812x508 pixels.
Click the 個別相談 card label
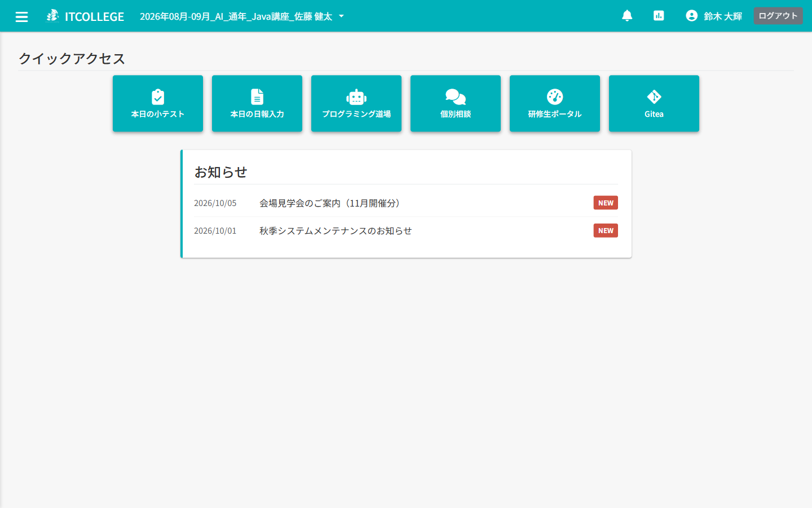click(x=456, y=114)
